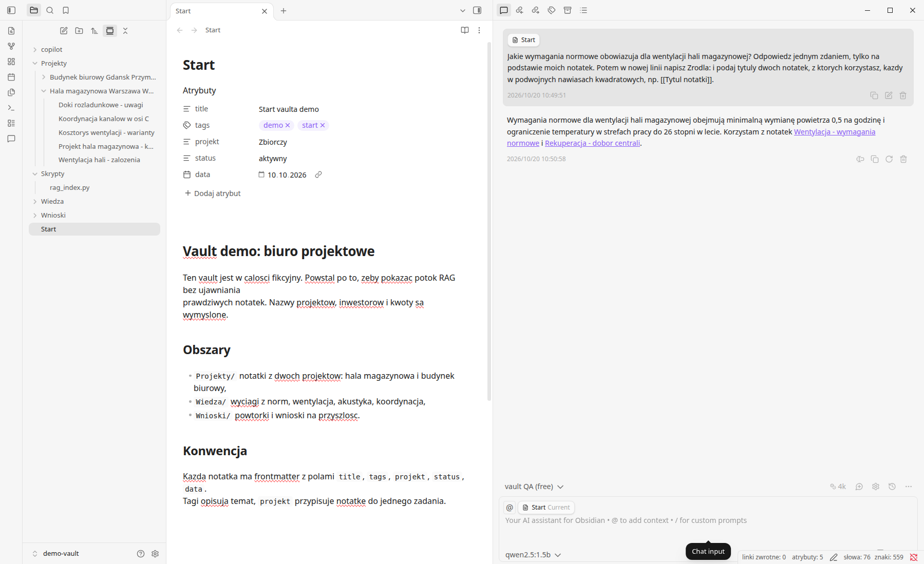This screenshot has width=924, height=564.
Task: Open command palette terminal icon
Action: (x=11, y=108)
